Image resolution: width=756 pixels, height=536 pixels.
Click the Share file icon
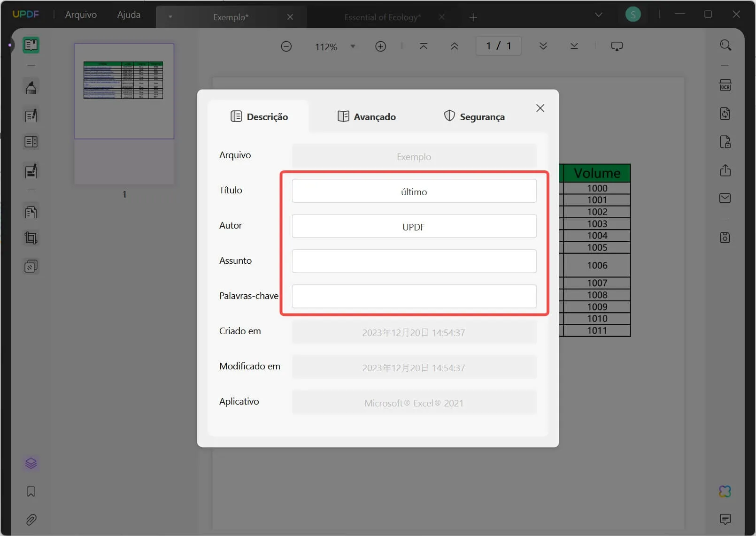725,170
